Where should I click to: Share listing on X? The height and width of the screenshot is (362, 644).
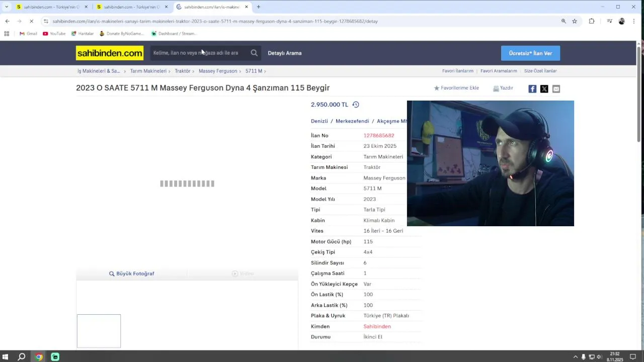[544, 89]
